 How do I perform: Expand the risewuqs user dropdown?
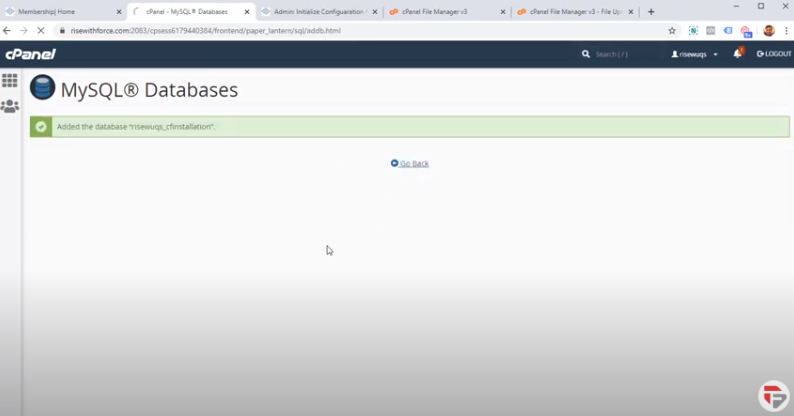695,54
